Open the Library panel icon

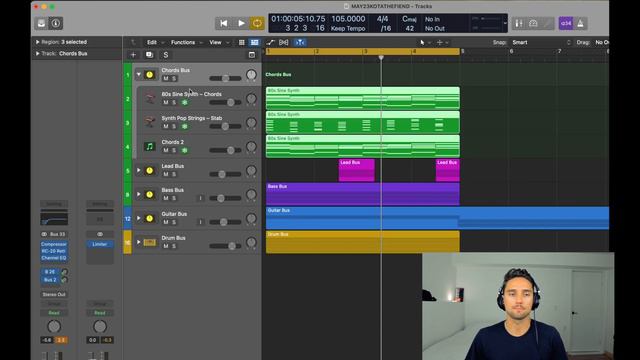[41, 23]
